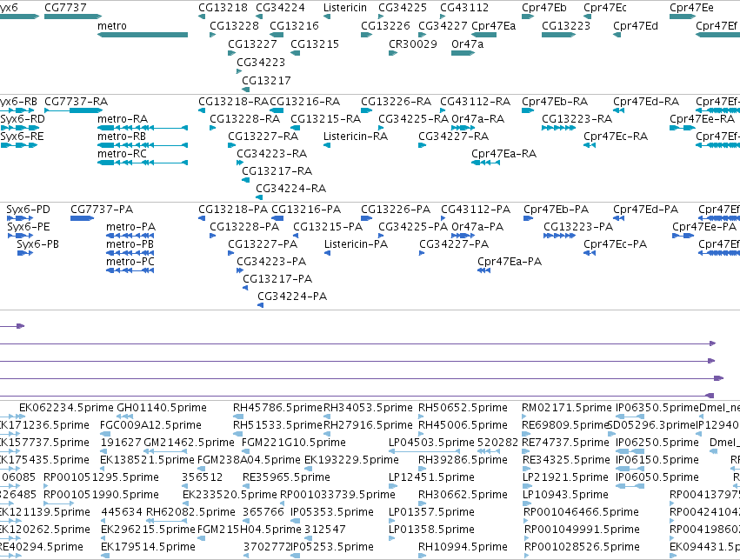Click the FGC009A12.5prime EST label
This screenshot has width=740, height=560.
pyautogui.click(x=150, y=425)
